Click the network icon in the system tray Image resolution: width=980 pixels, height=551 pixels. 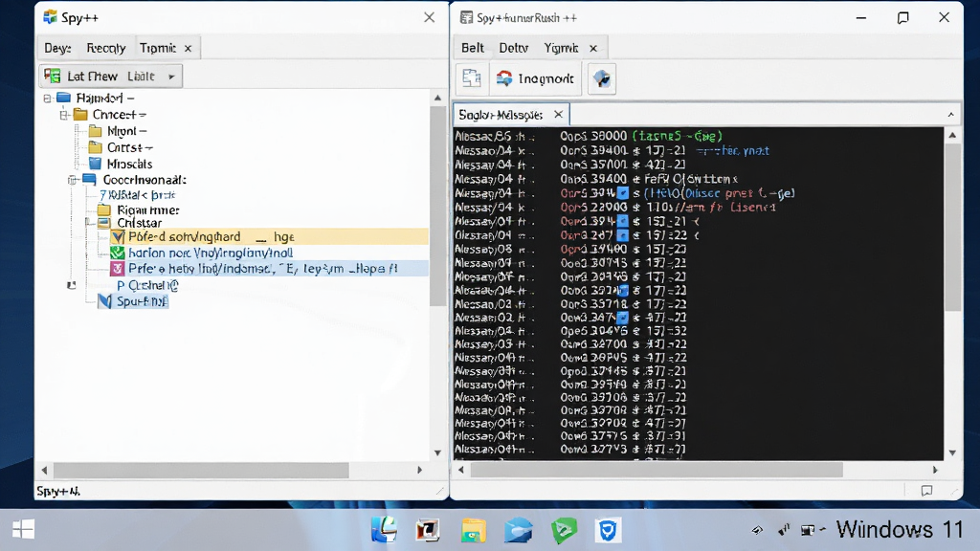pyautogui.click(x=757, y=530)
